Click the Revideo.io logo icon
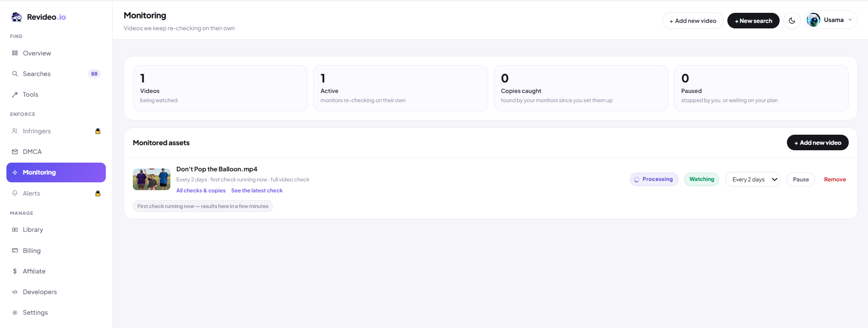Screen dimensions: 868x328 coord(16,17)
